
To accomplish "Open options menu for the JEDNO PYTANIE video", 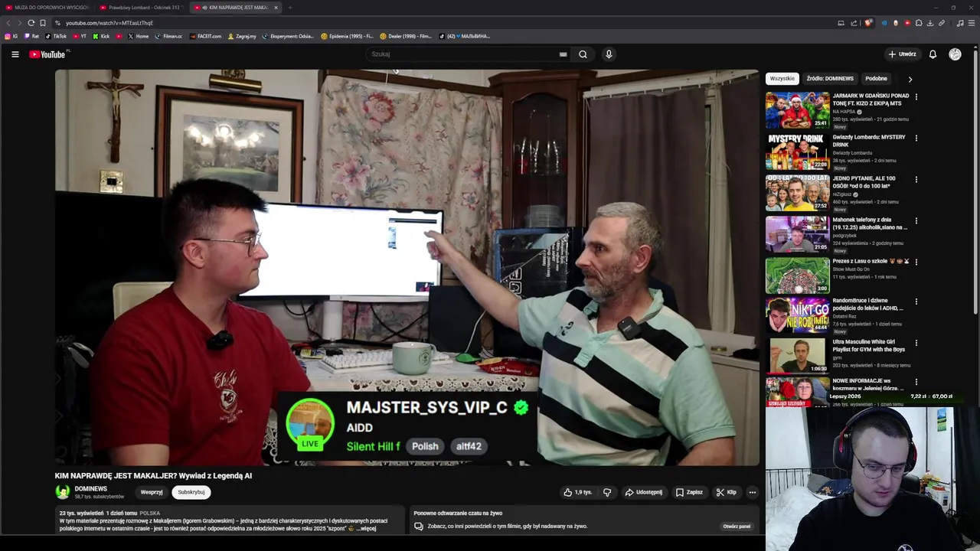I will pyautogui.click(x=916, y=180).
